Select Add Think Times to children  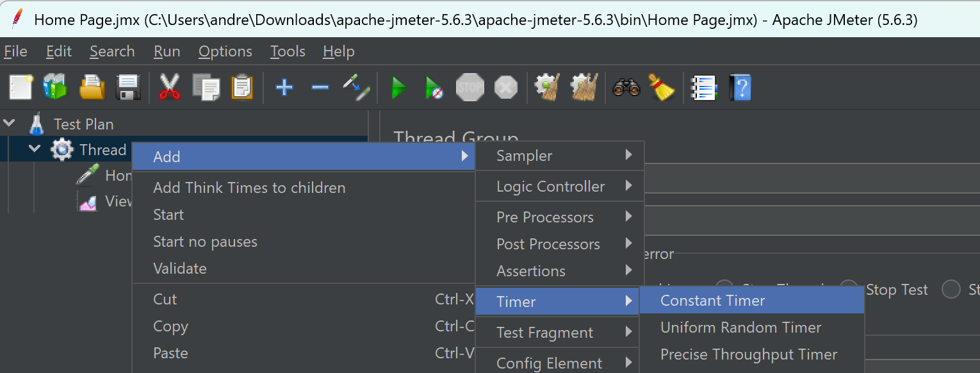304,188
